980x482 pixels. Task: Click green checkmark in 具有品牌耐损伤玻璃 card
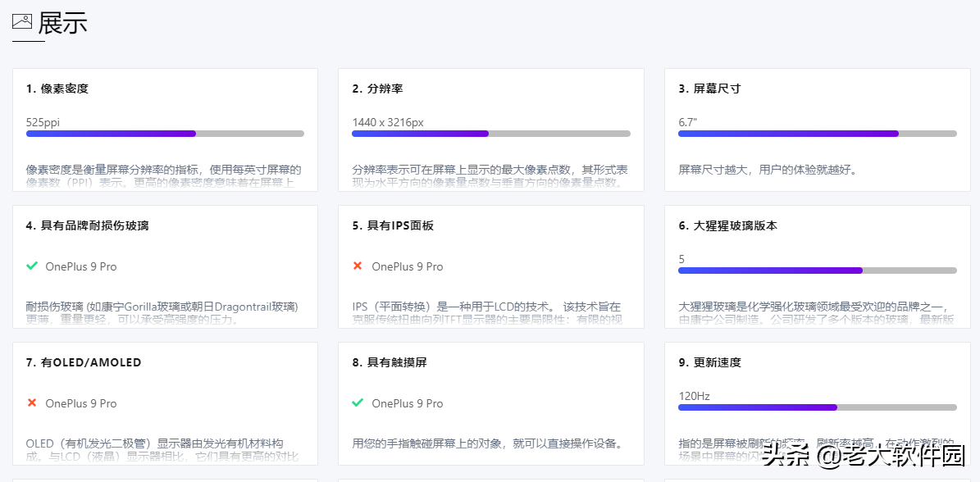click(x=32, y=266)
